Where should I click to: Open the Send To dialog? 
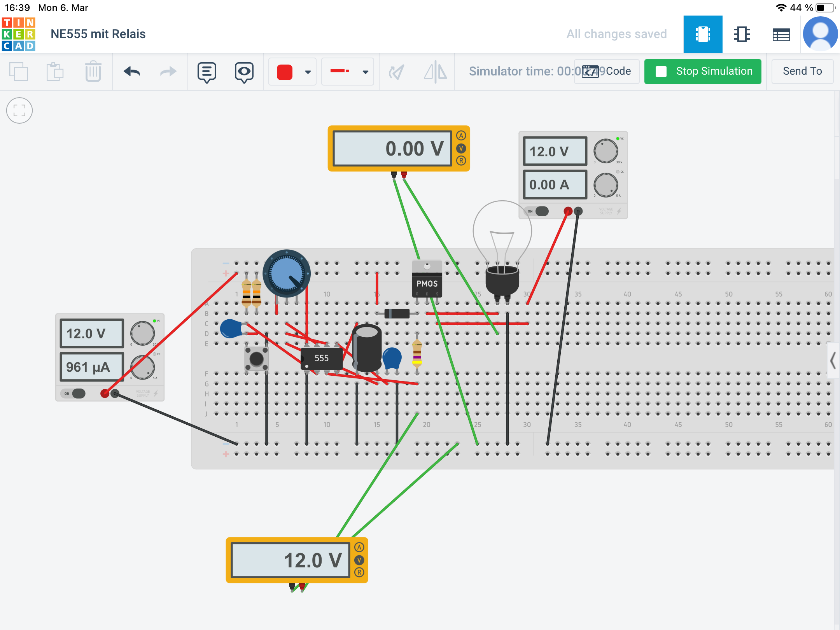click(x=802, y=71)
